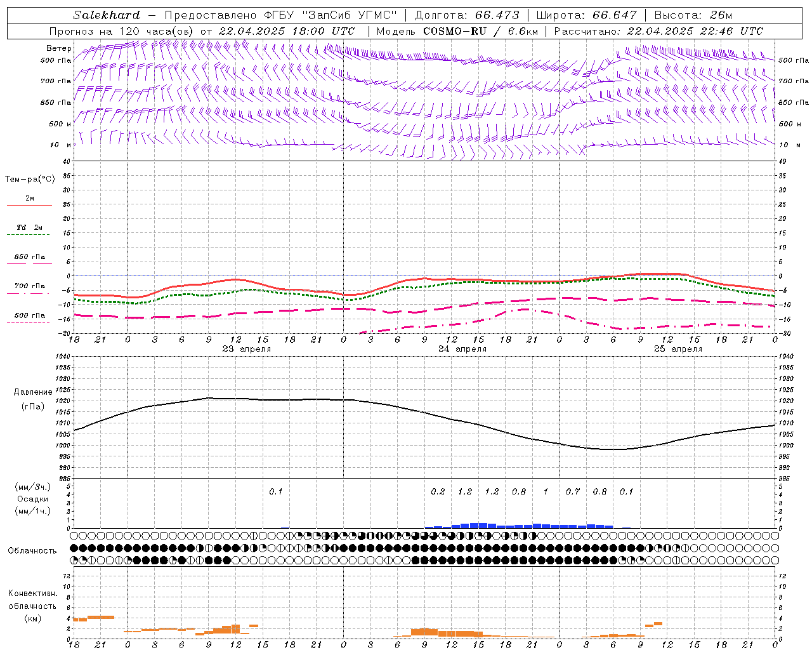Click the 'Облачность' cloud cover label

point(32,551)
